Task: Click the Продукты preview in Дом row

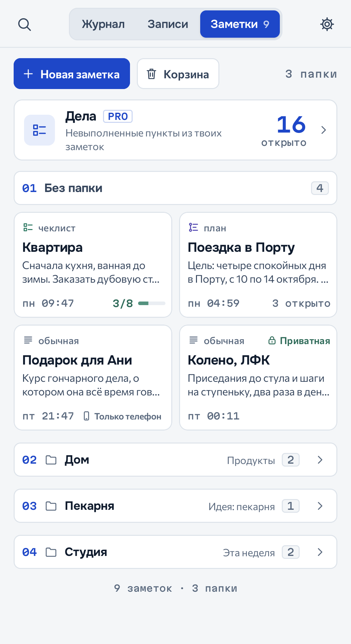Action: (x=251, y=460)
